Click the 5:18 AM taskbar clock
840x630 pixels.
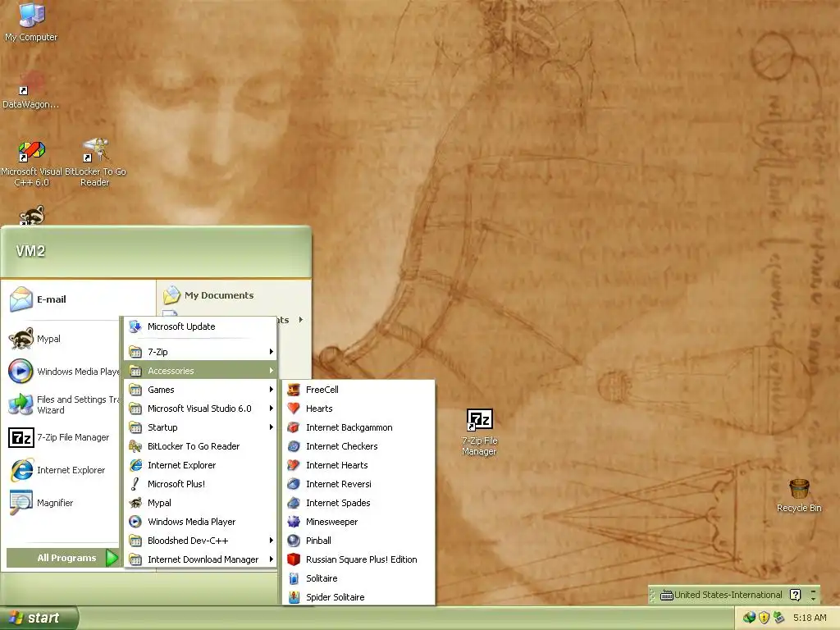pyautogui.click(x=810, y=618)
